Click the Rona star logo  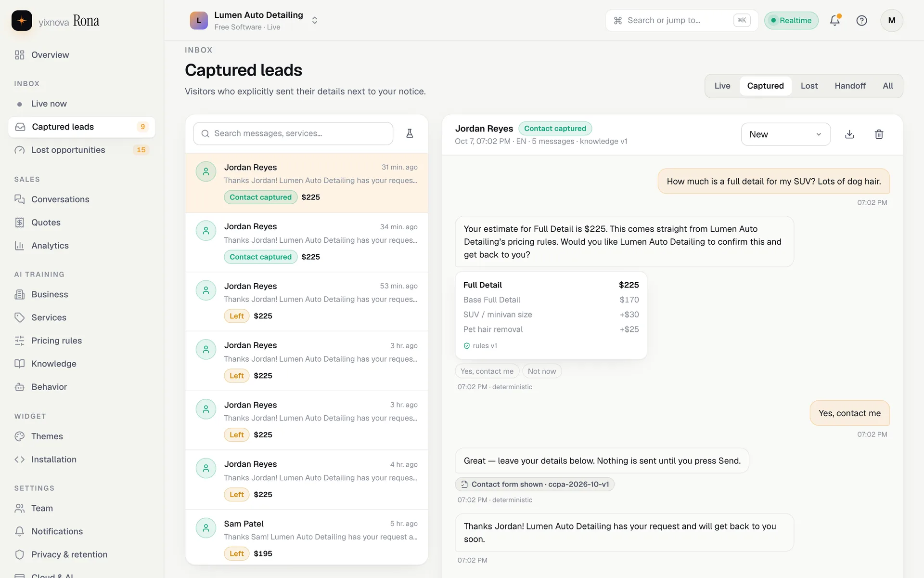pyautogui.click(x=22, y=21)
